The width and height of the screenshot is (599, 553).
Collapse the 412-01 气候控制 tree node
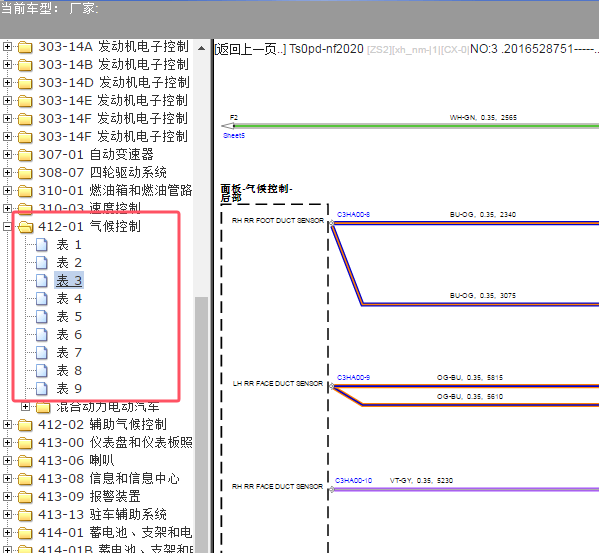tap(7, 226)
